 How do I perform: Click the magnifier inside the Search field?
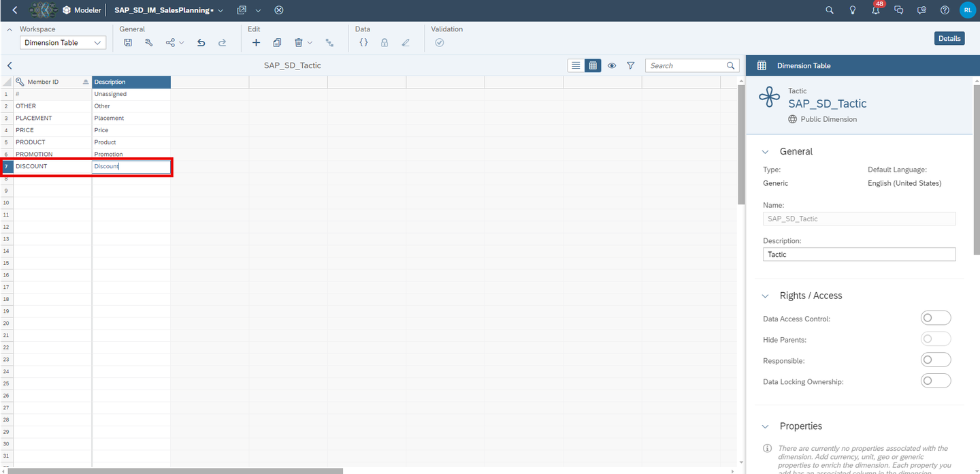tap(731, 66)
